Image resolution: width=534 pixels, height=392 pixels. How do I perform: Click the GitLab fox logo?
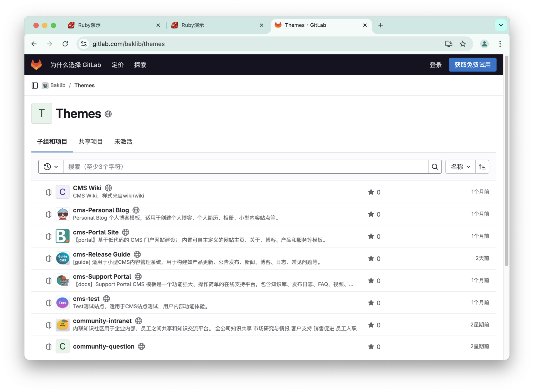pyautogui.click(x=36, y=65)
